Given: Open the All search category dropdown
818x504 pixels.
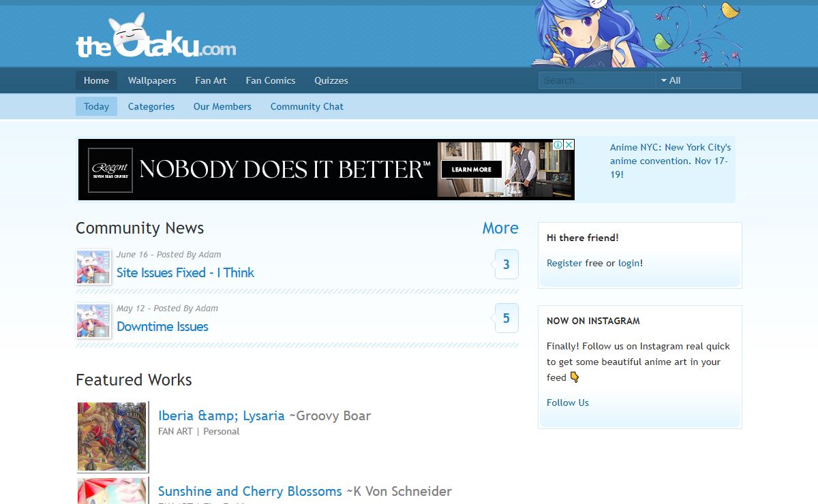Looking at the screenshot, I should [699, 80].
